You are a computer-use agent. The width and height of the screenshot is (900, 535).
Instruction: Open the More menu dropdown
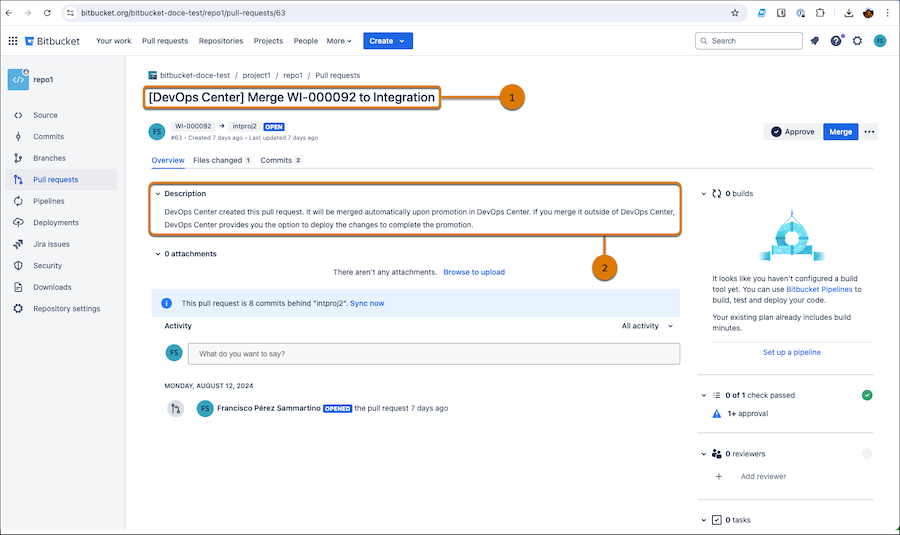coord(339,41)
